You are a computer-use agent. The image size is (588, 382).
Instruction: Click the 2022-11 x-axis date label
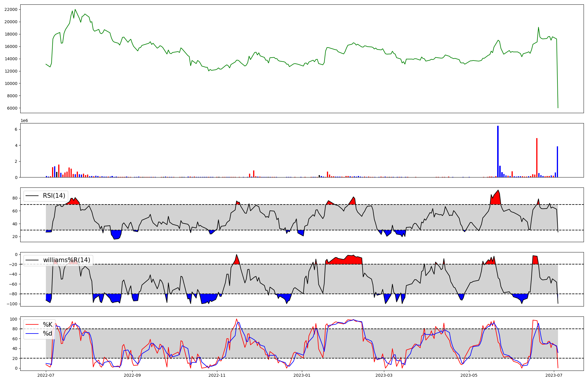click(217, 375)
